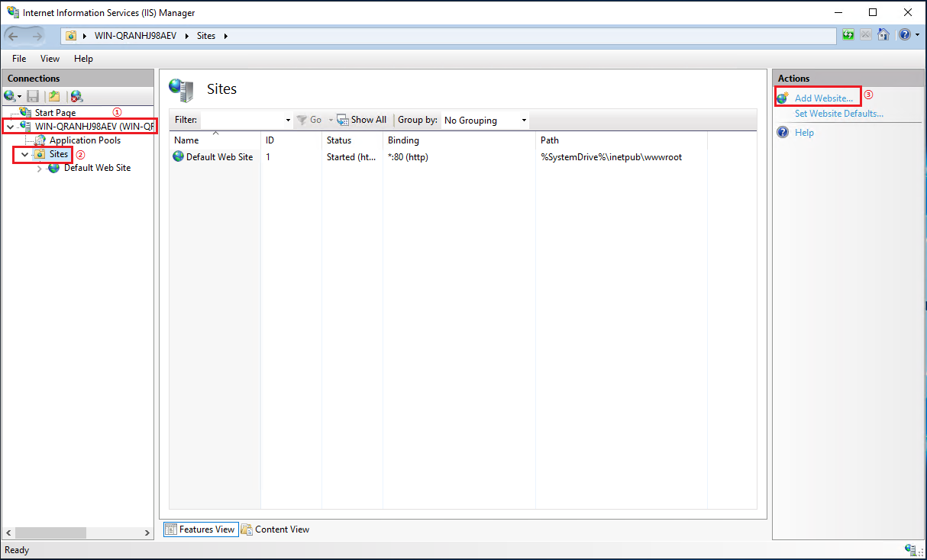Open the Group by No Grouping combo box
The height and width of the screenshot is (560, 927).
[485, 121]
